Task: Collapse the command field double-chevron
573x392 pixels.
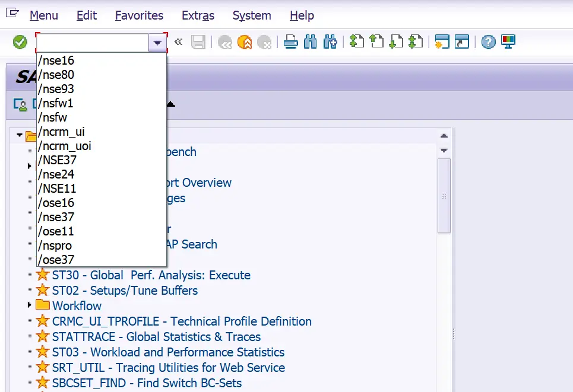Action: (178, 42)
